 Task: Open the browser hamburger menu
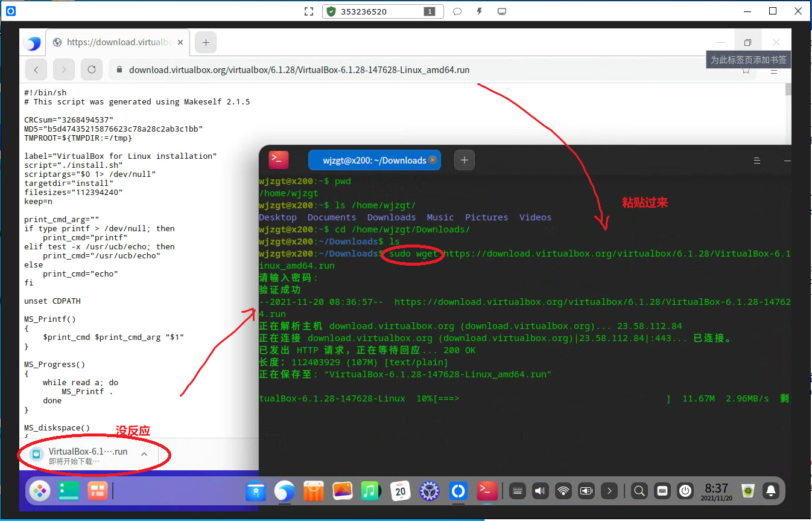[775, 70]
